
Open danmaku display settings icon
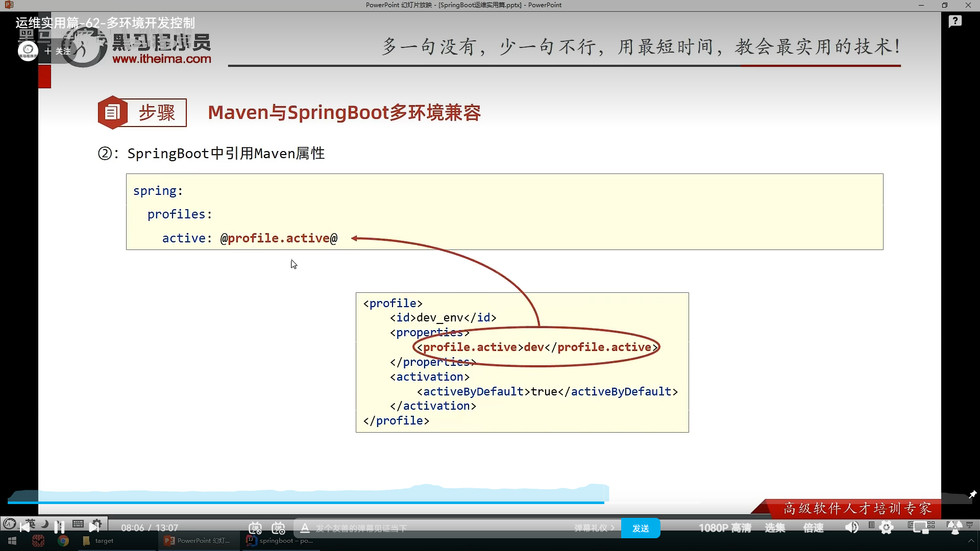click(x=278, y=528)
